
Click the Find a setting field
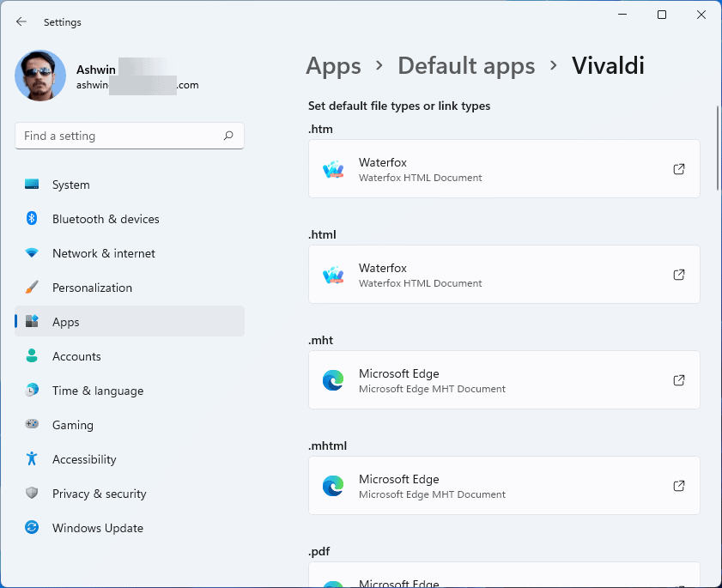(130, 136)
